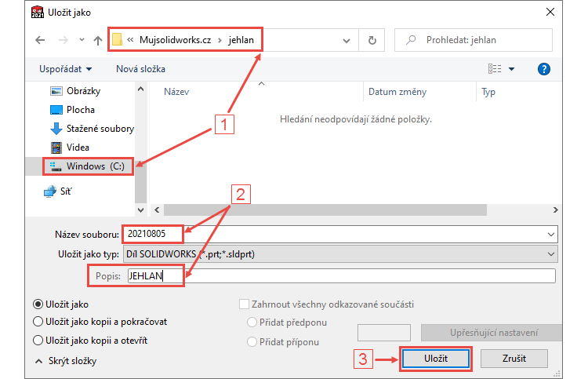Click the search magnifier icon
Screen dimensions: 588x379
411,39
